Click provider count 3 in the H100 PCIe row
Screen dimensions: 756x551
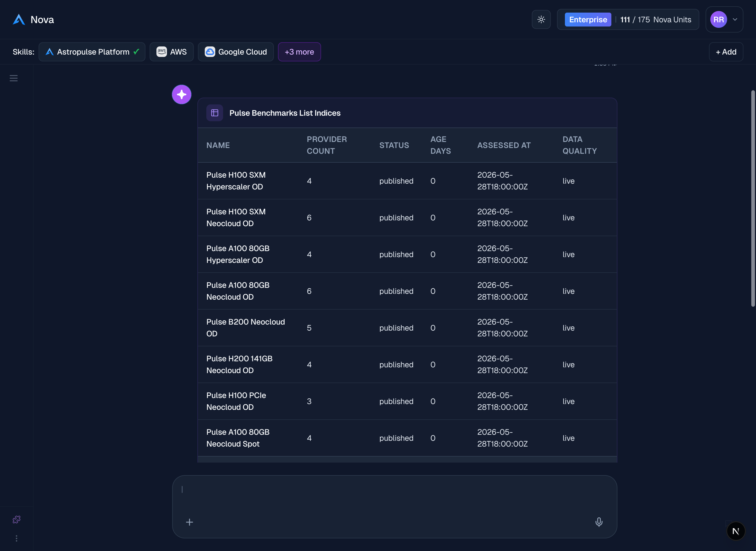(x=309, y=401)
